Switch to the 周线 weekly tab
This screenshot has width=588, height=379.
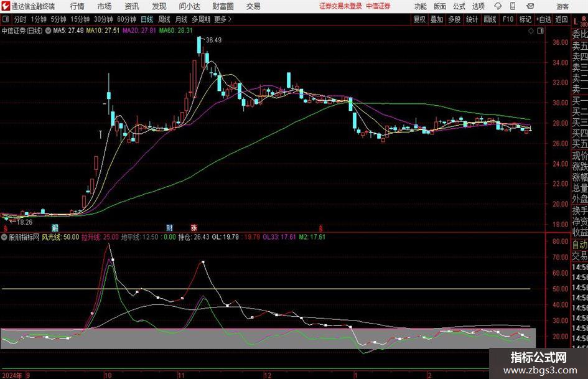(x=164, y=19)
